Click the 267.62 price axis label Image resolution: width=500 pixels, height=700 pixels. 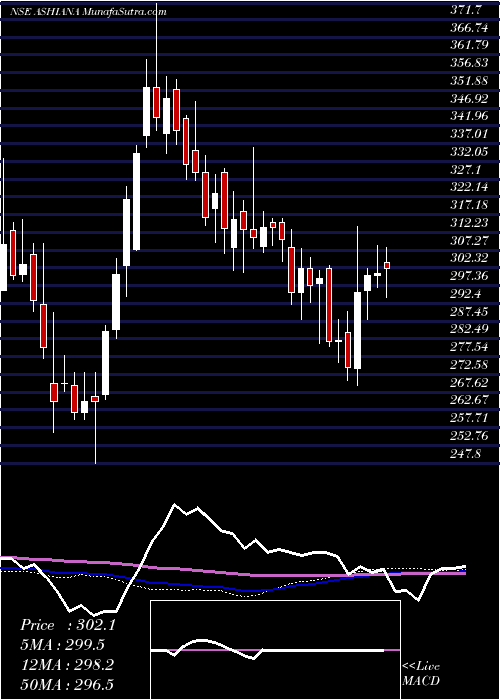pyautogui.click(x=469, y=382)
